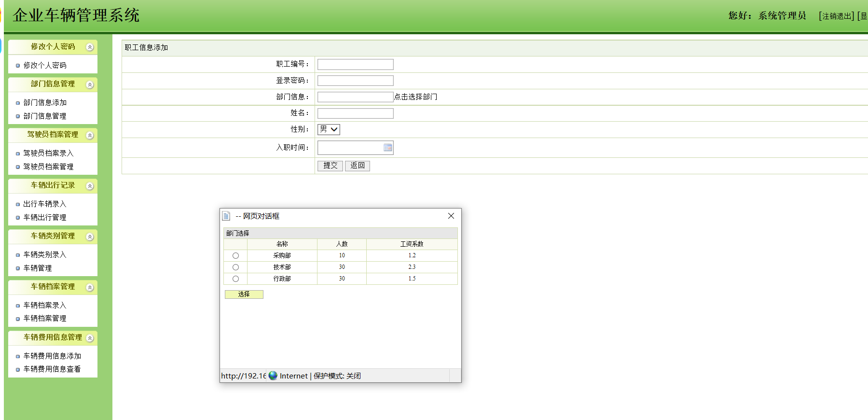The height and width of the screenshot is (420, 868).
Task: Click the dialog document icon in title bar
Action: (226, 216)
